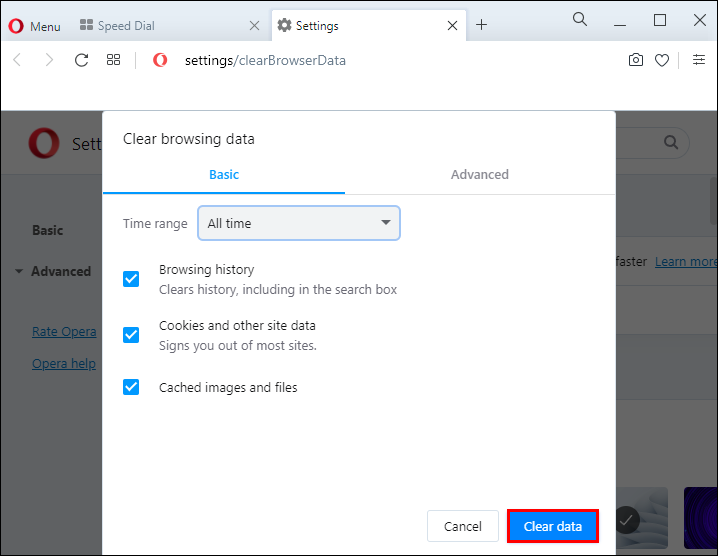Uncheck the Browsing history checkbox
The image size is (718, 556).
[x=131, y=279]
